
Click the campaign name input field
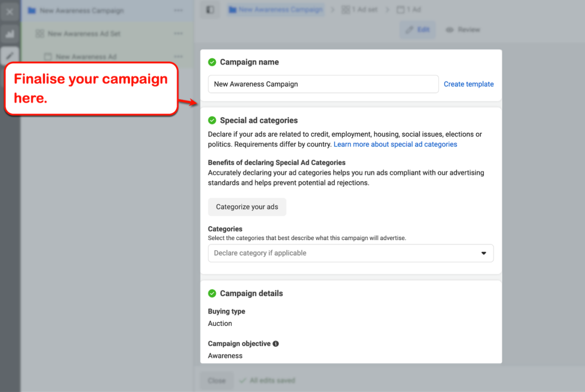pyautogui.click(x=323, y=84)
